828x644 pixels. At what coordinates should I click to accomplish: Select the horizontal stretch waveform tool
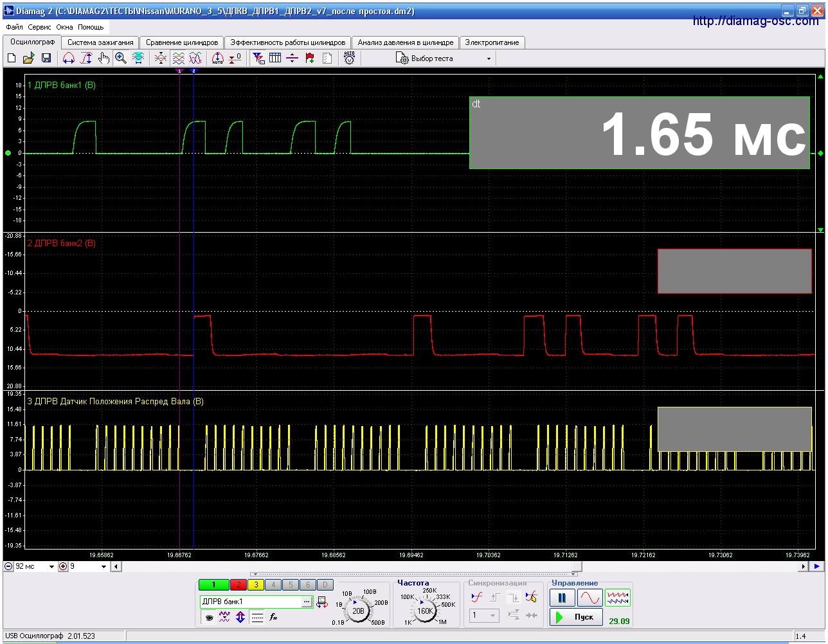[x=69, y=58]
